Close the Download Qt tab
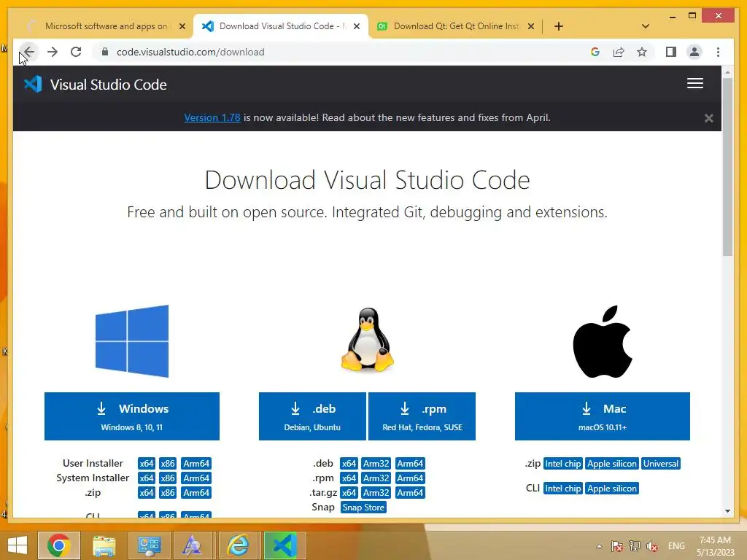Screen dimensions: 747x560 [531, 26]
